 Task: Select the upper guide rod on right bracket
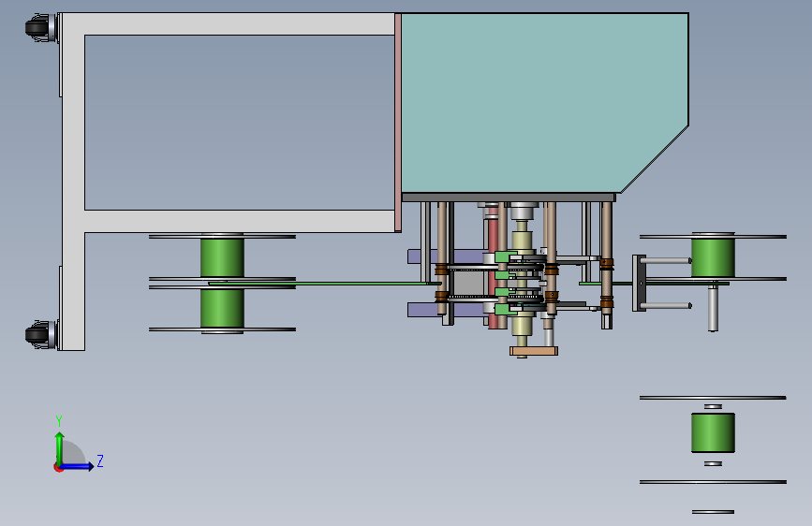(666, 261)
